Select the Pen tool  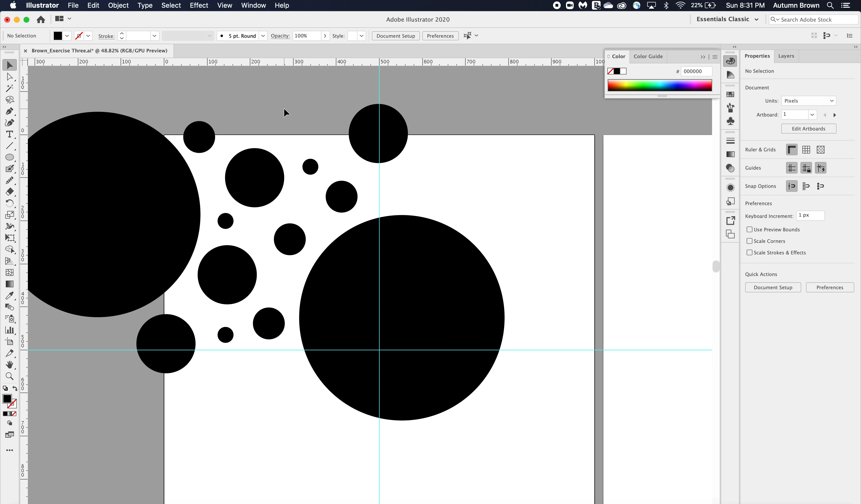(x=10, y=111)
